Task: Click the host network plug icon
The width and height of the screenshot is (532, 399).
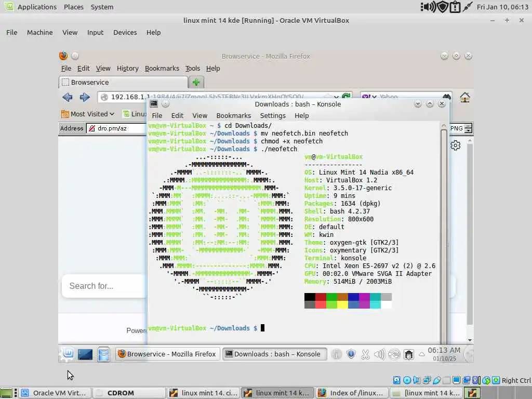Action: [x=468, y=7]
